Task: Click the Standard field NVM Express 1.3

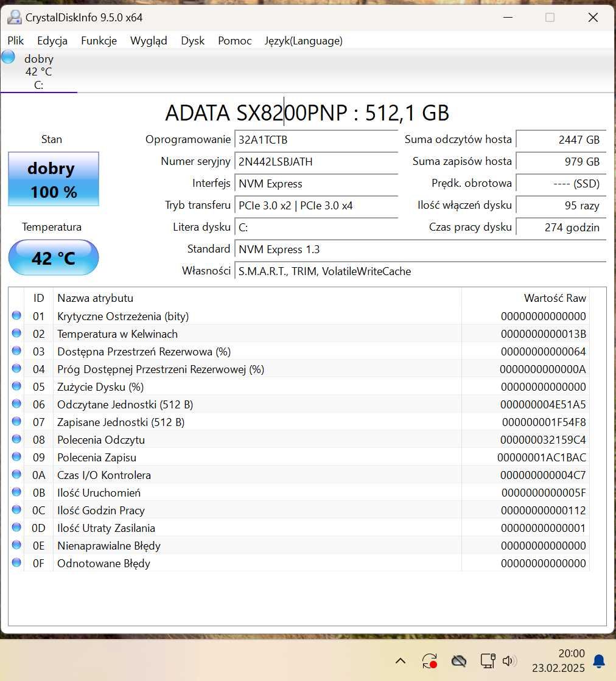Action: (x=420, y=250)
